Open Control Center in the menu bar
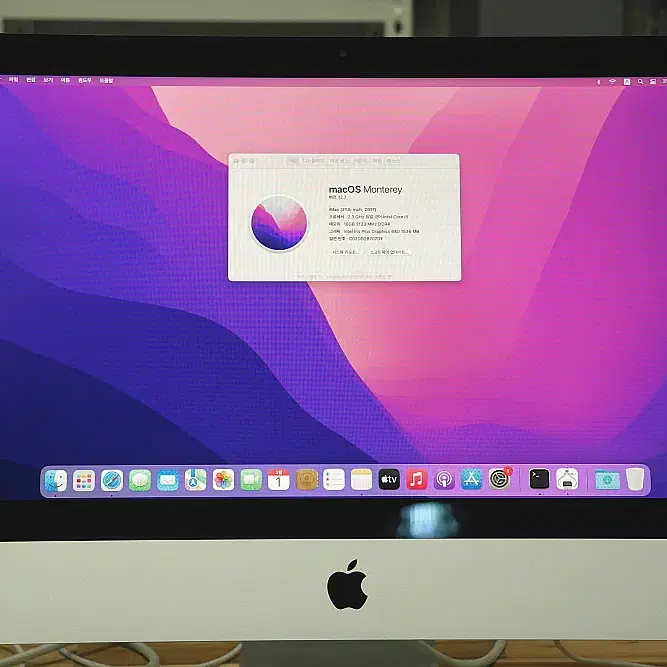 (x=653, y=82)
